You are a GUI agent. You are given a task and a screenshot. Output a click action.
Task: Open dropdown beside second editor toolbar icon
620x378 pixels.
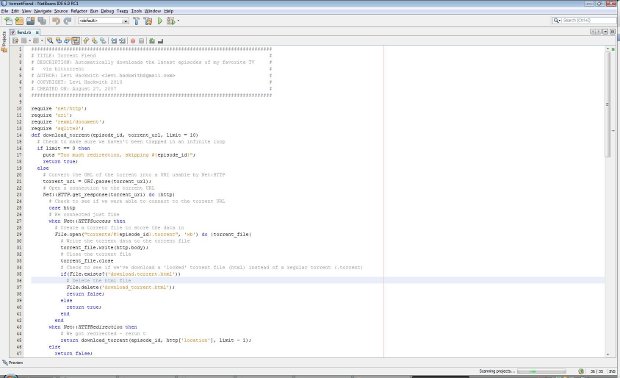(x=30, y=41)
